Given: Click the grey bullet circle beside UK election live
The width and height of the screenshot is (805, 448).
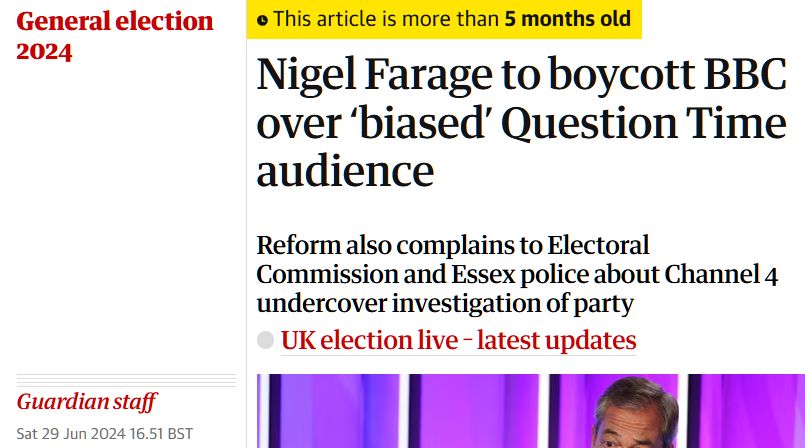Looking at the screenshot, I should coord(265,340).
